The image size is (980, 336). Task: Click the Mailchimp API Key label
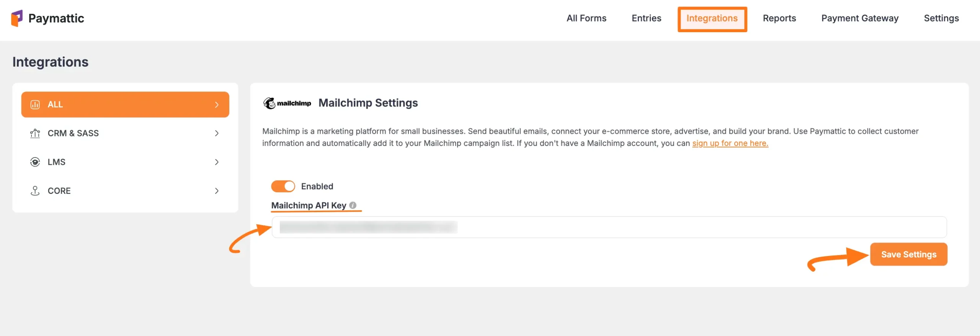coord(309,205)
